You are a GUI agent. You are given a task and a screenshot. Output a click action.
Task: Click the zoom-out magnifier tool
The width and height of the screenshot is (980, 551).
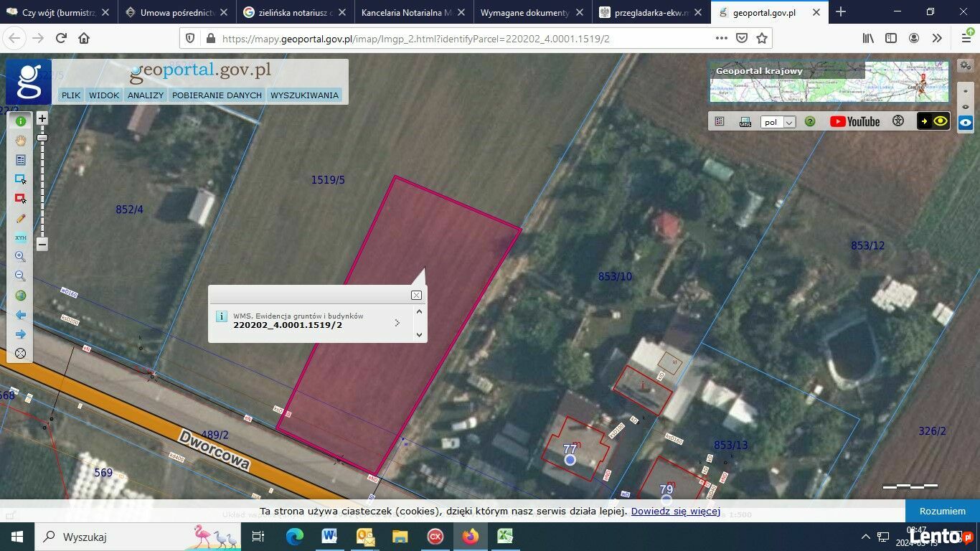[x=20, y=276]
